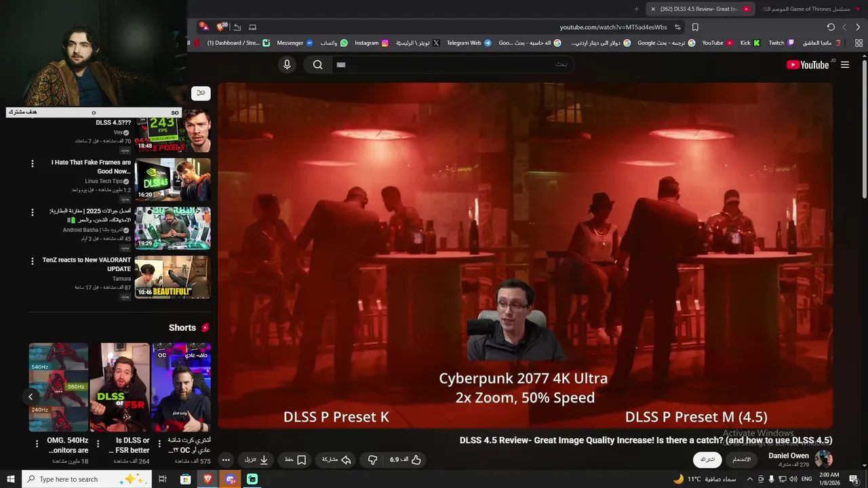Open TenZ reacts to New VALORANT UPDATE title
Image resolution: width=868 pixels, height=488 pixels.
click(87, 264)
